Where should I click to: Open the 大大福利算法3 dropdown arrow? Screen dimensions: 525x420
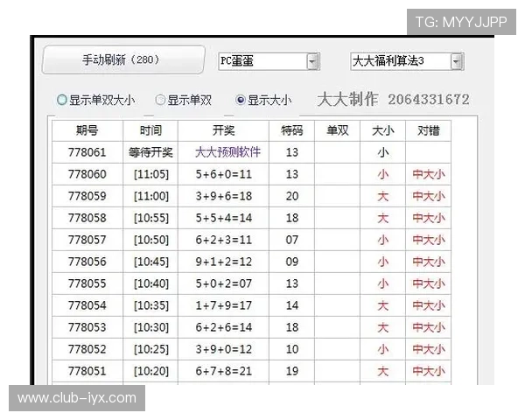[x=457, y=61]
